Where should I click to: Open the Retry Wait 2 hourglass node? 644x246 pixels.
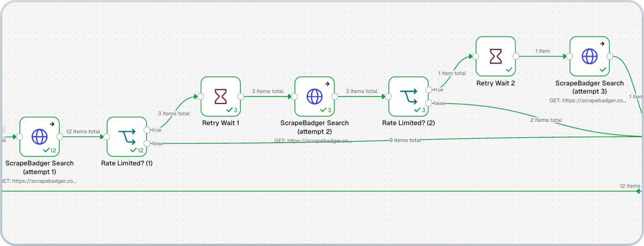(496, 56)
